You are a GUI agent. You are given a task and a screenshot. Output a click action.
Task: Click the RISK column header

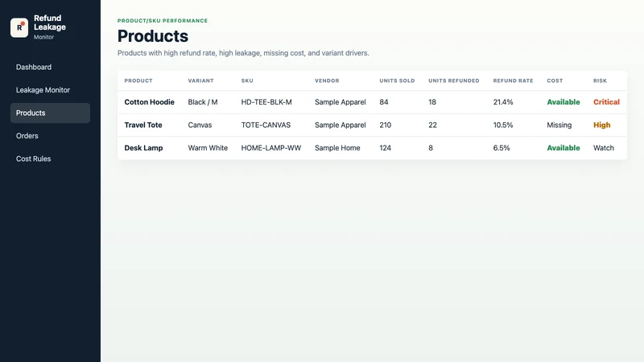tap(600, 81)
